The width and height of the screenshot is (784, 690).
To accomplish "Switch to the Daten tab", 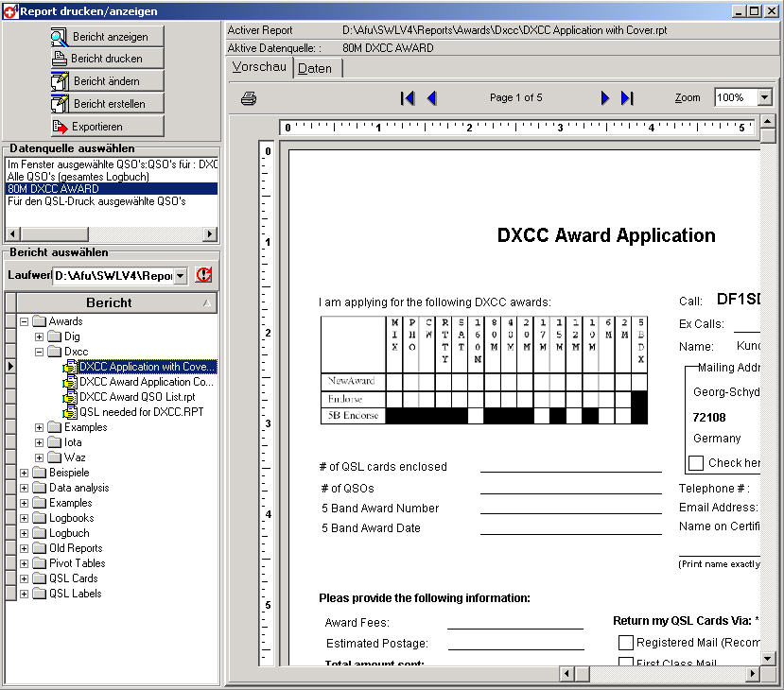I will [x=315, y=68].
